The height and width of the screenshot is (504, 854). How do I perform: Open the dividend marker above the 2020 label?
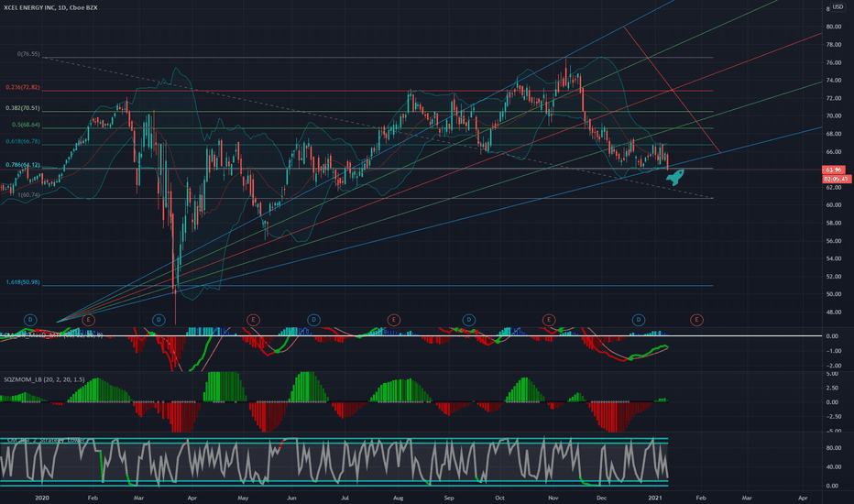30,320
